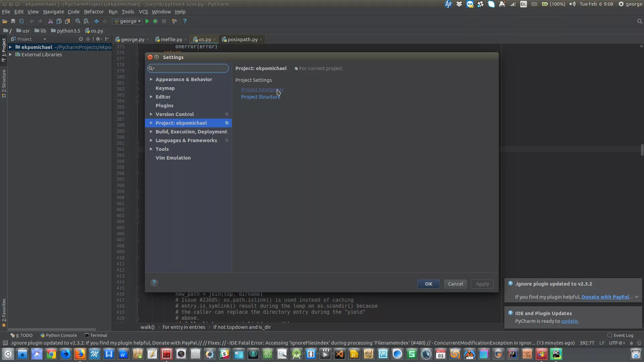Viewport: 644px width, 362px height.
Task: Expand the Tools settings category
Action: [x=151, y=149]
